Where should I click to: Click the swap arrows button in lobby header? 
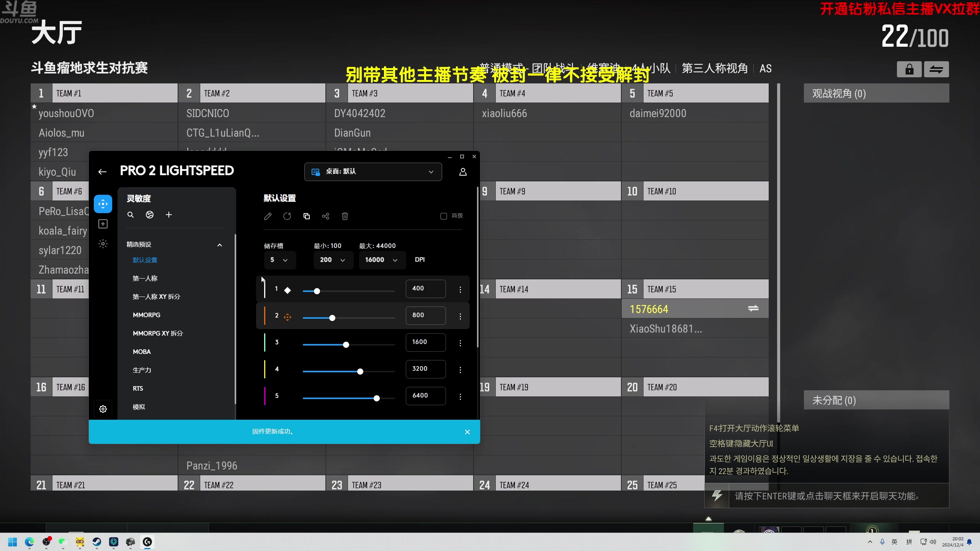pyautogui.click(x=936, y=69)
